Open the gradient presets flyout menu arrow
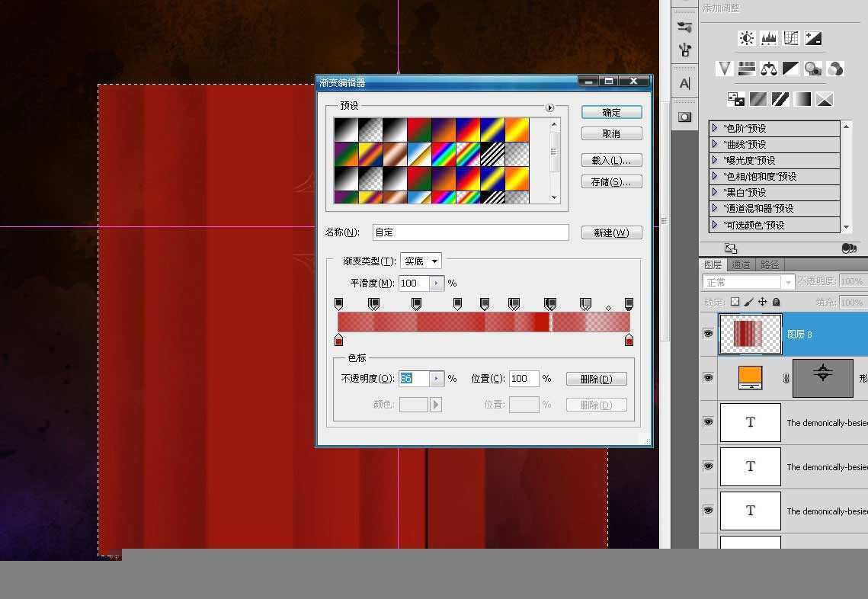868x599 pixels. click(549, 108)
